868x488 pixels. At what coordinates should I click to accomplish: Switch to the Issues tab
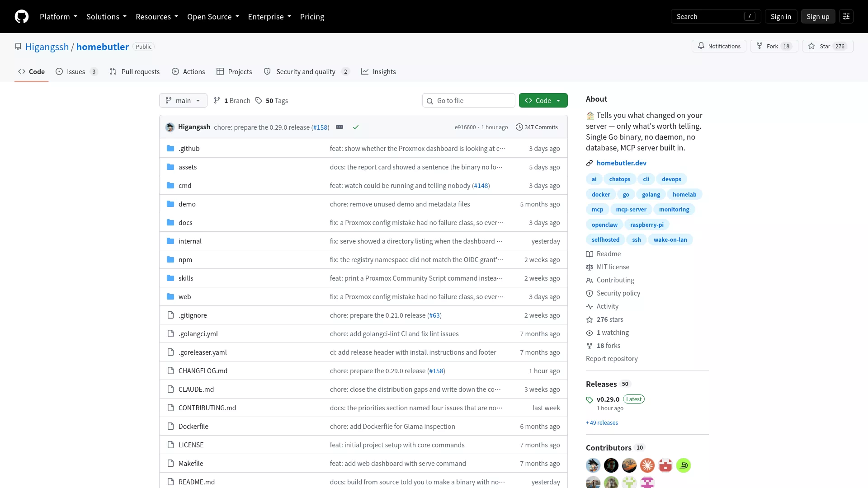click(x=76, y=72)
